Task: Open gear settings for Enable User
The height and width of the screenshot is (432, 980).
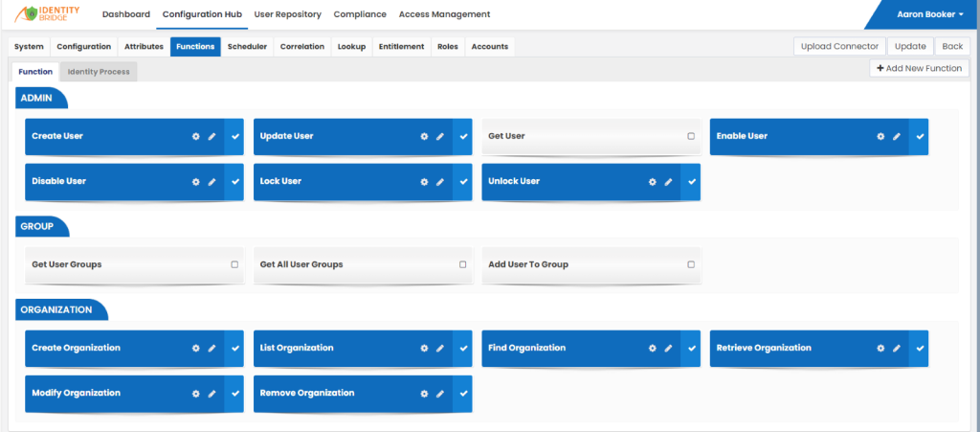Action: tap(880, 136)
